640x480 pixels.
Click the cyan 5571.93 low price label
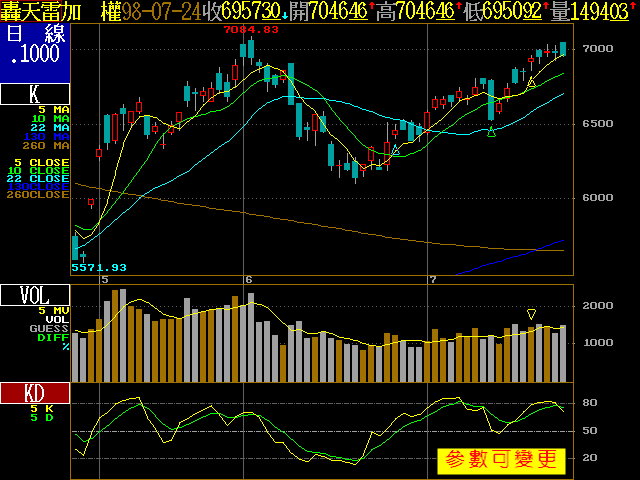[99, 267]
